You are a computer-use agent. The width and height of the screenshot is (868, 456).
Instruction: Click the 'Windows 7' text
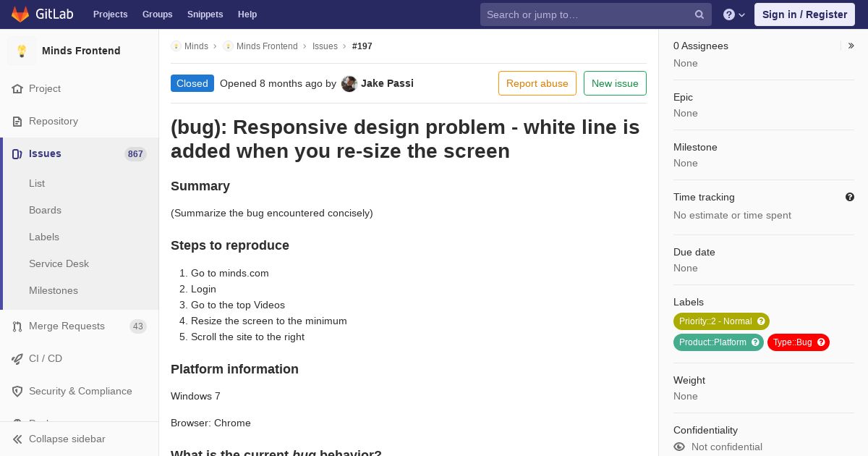(195, 397)
